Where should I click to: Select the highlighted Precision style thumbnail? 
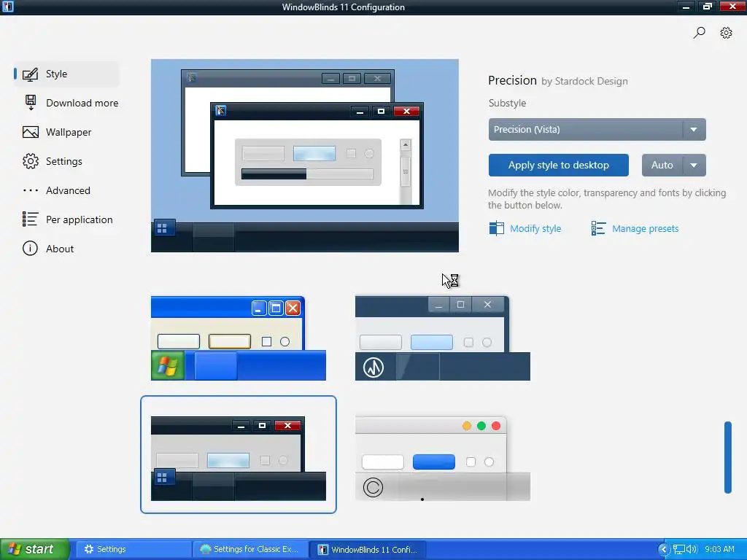pyautogui.click(x=239, y=455)
